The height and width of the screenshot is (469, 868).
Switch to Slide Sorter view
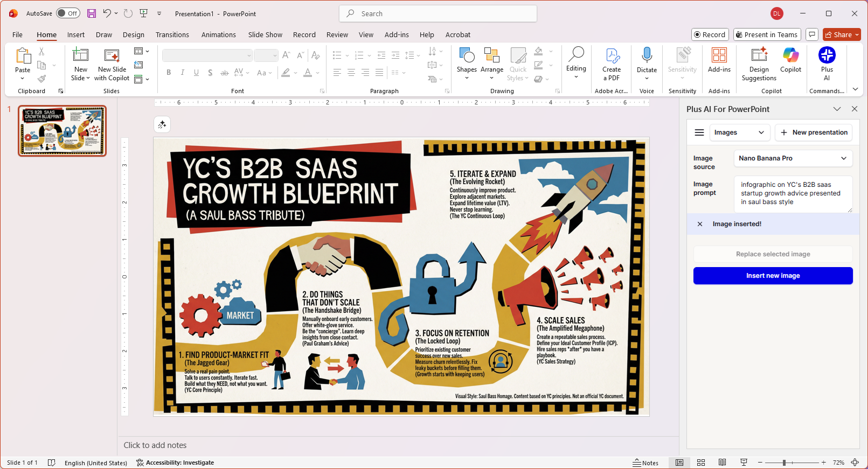point(701,463)
